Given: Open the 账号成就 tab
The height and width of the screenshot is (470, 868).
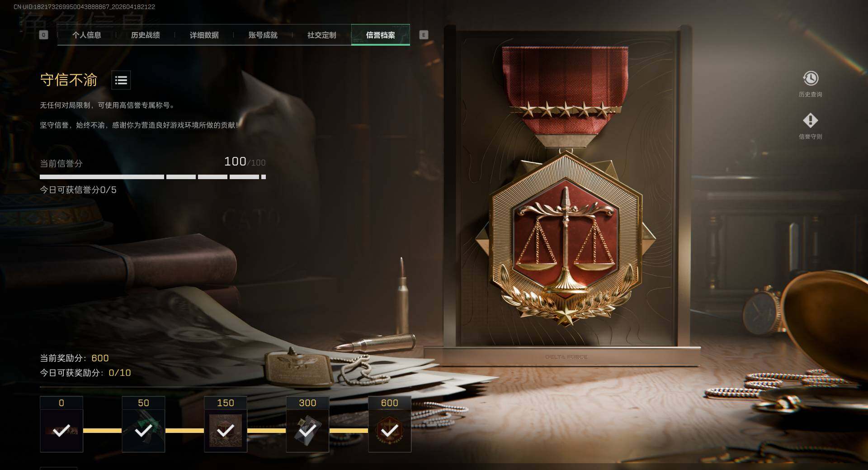Looking at the screenshot, I should point(263,35).
